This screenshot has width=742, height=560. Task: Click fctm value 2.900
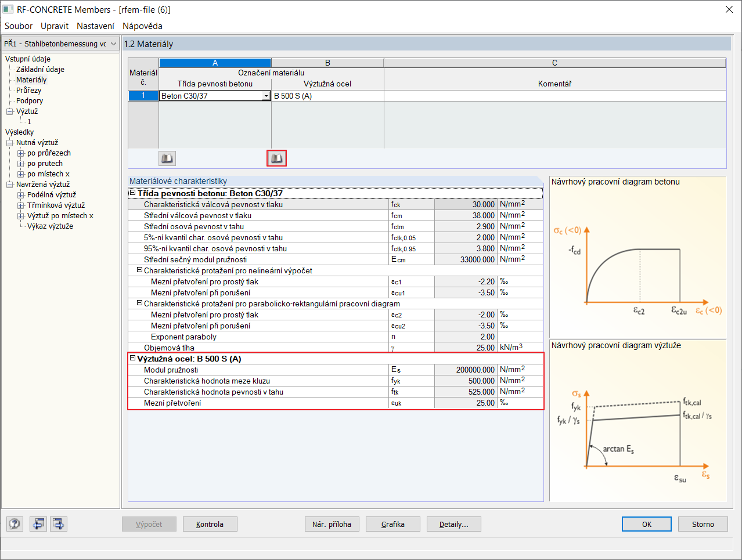[466, 226]
